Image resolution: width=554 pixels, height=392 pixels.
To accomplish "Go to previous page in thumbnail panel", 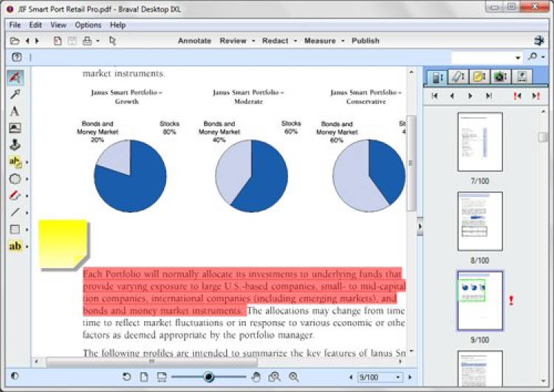I will (x=452, y=96).
